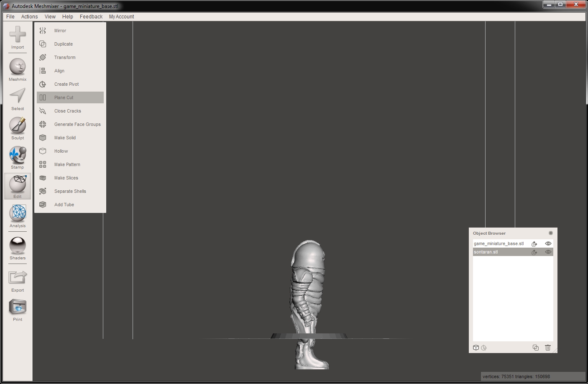Activate the Select tool
Image resolution: width=588 pixels, height=384 pixels.
click(x=18, y=99)
